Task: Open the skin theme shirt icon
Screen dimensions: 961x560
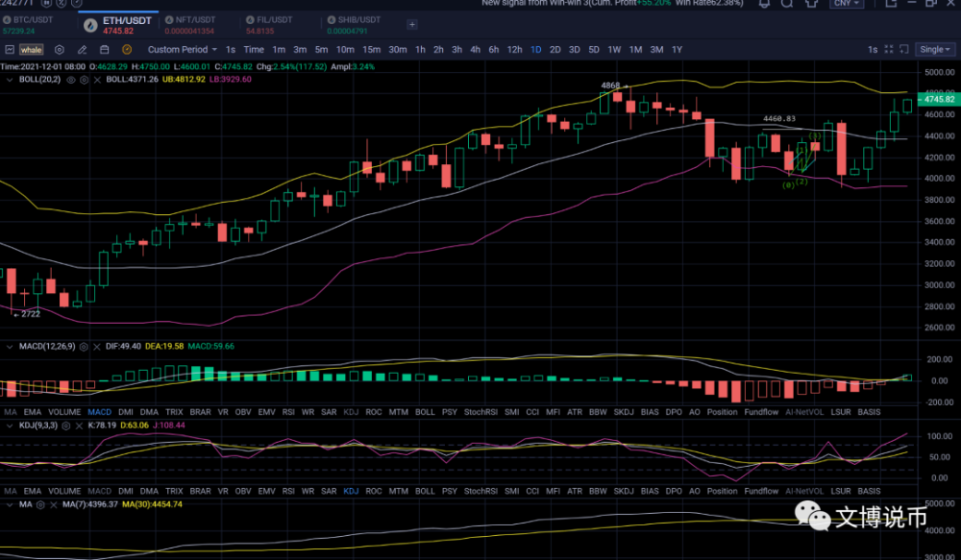Action: tap(811, 4)
